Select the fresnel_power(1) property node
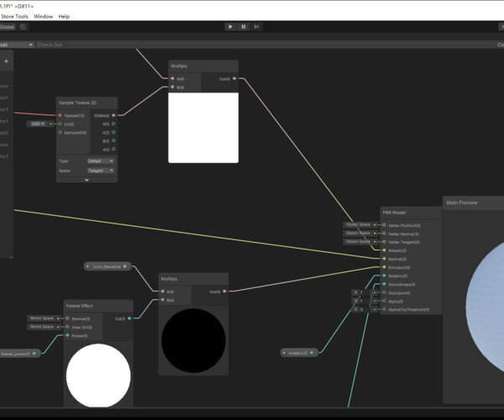The height and width of the screenshot is (420, 504). (x=19, y=354)
